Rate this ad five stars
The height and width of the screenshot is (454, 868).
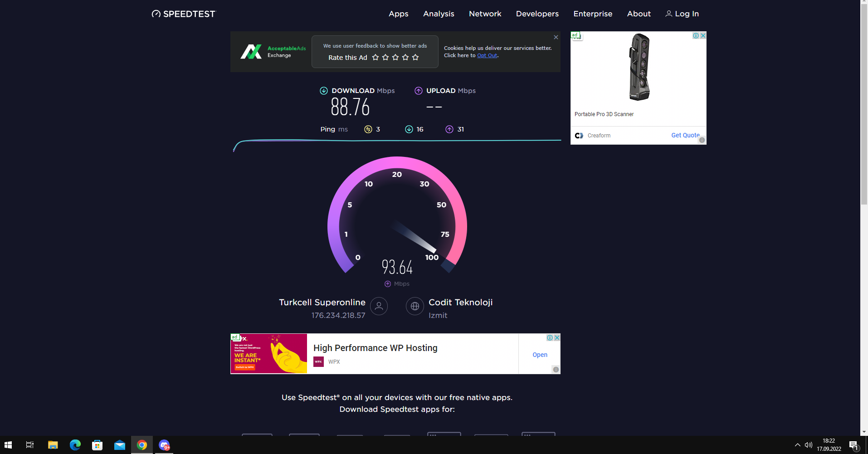pos(415,58)
